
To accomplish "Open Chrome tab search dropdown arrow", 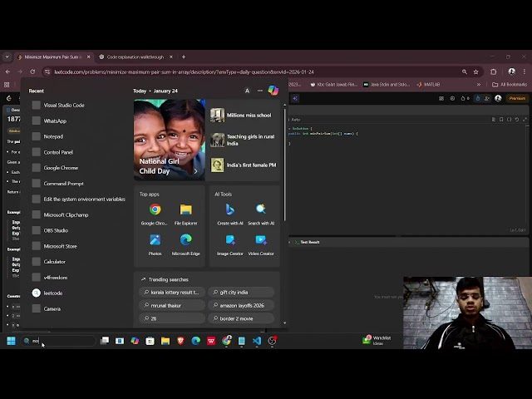I will coord(7,57).
